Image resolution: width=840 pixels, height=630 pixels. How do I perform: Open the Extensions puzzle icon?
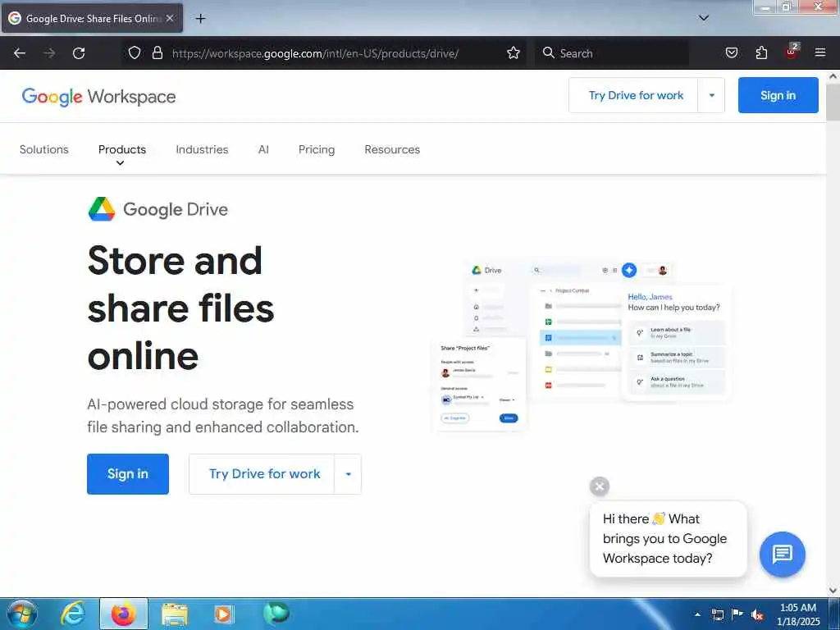[761, 53]
